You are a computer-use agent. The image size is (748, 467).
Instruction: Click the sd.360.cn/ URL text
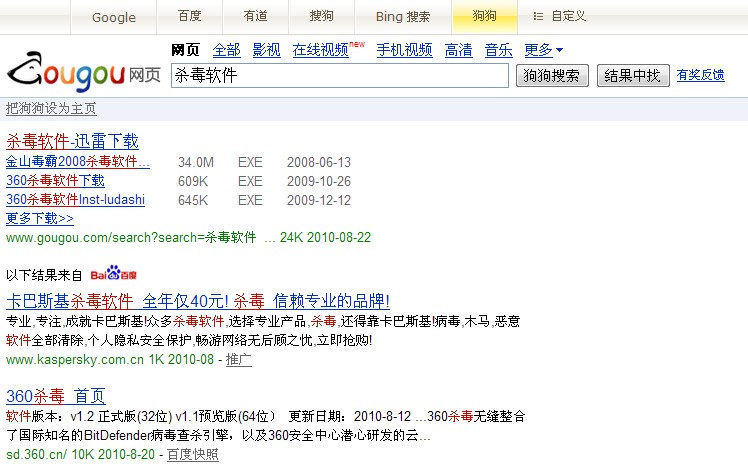37,454
